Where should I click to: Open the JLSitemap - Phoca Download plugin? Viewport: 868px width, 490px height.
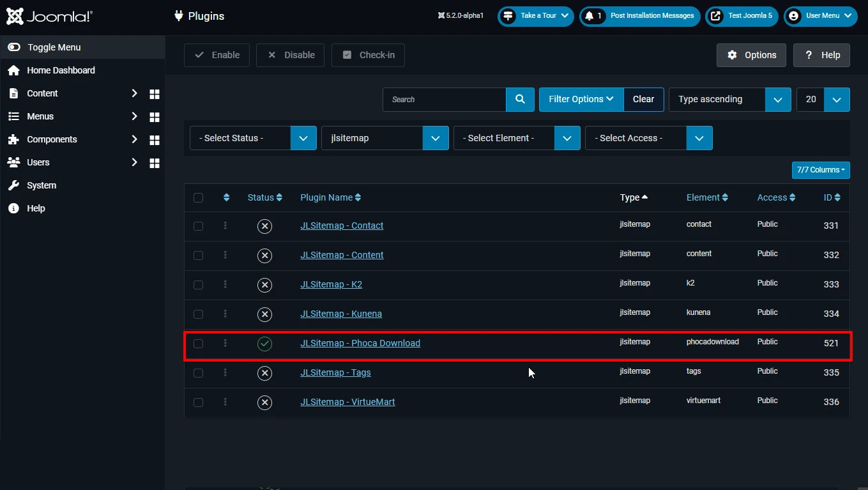360,343
